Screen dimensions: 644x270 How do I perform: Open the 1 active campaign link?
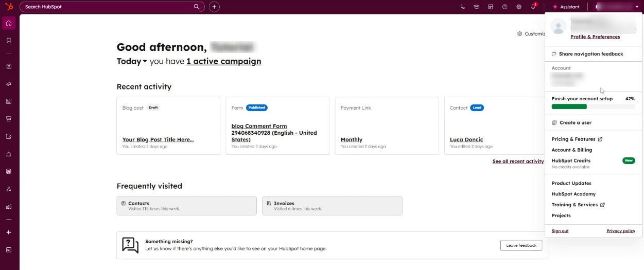pos(224,61)
